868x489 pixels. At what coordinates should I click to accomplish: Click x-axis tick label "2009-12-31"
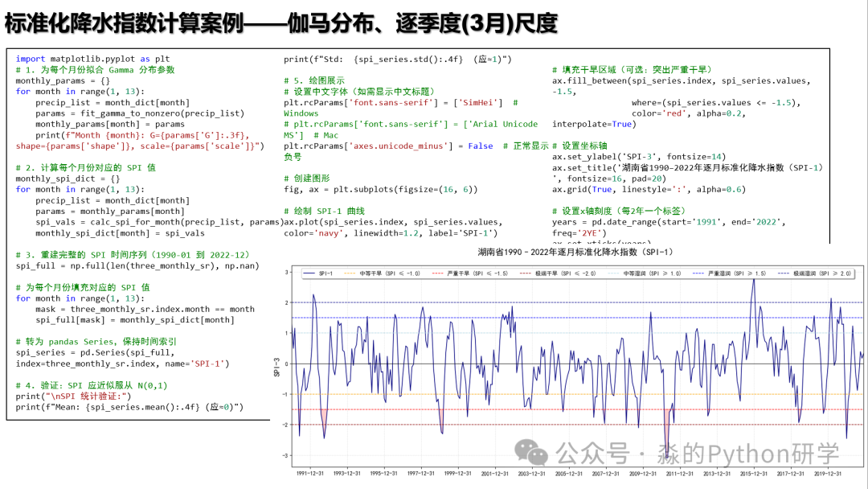point(643,474)
